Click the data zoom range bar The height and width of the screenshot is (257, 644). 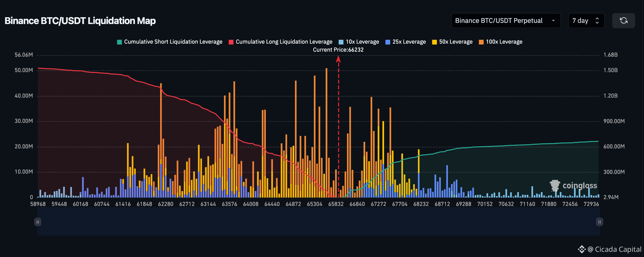318,222
